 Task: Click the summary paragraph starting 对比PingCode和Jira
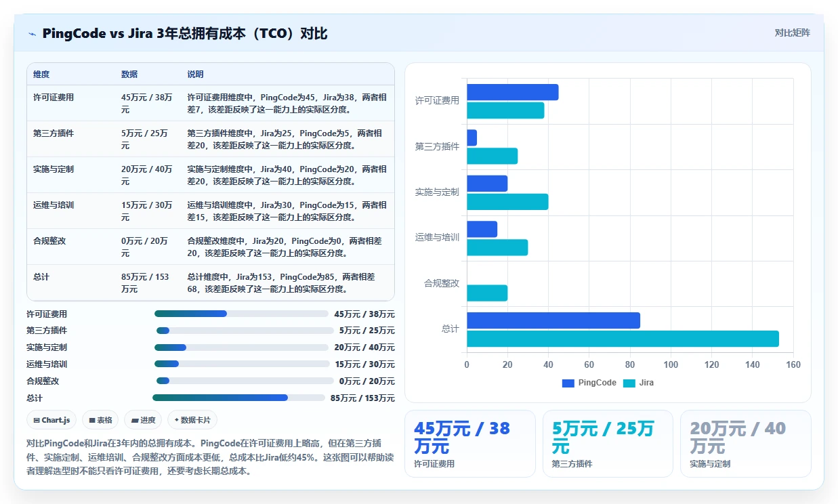(x=209, y=457)
